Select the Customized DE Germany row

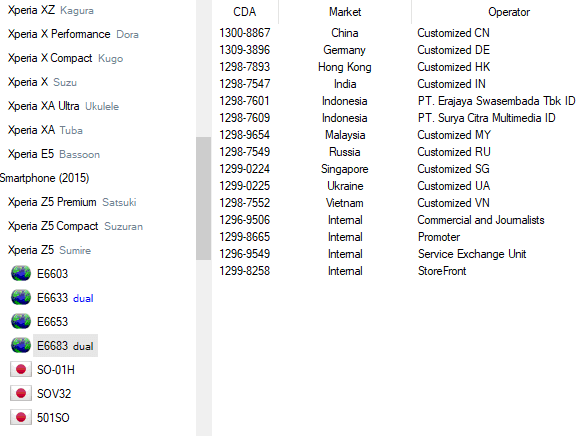click(x=399, y=50)
